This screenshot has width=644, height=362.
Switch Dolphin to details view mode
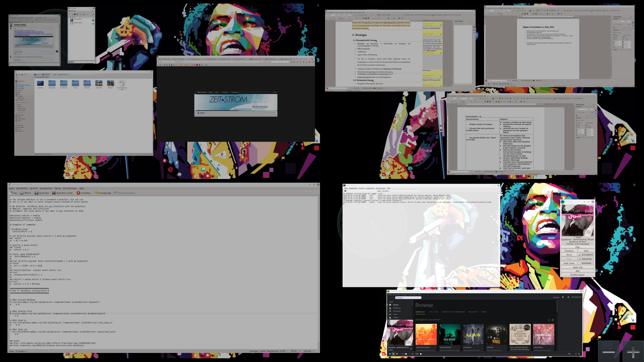coord(32,74)
